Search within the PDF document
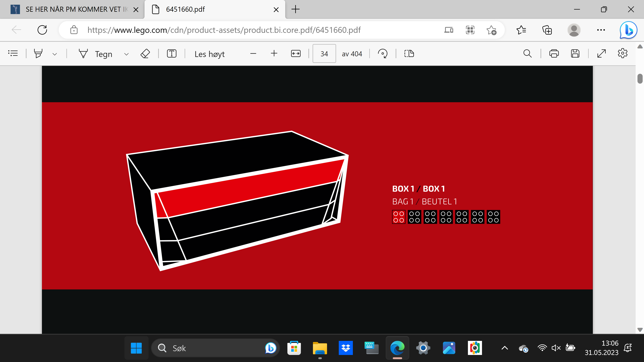 click(x=527, y=53)
